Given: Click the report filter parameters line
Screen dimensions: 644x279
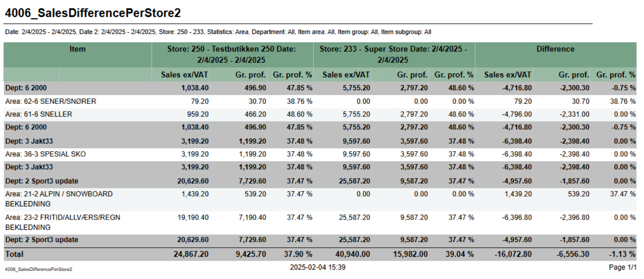Looking at the screenshot, I should (x=218, y=32).
